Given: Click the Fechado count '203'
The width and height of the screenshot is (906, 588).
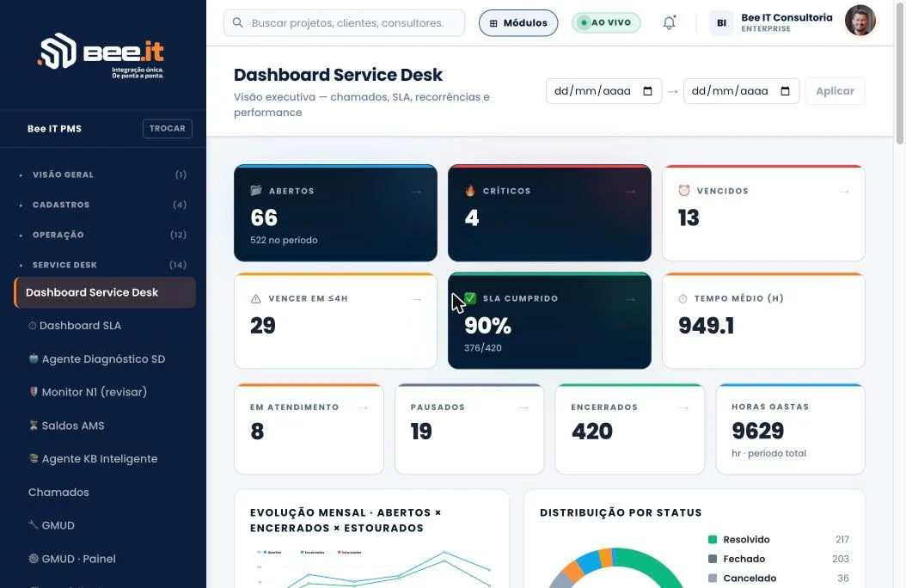Looking at the screenshot, I should coord(841,559).
